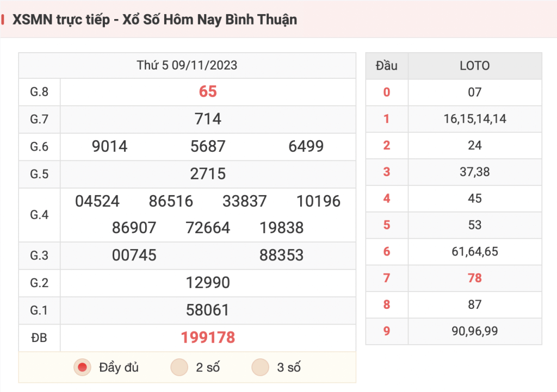Click the Đầu column header
Viewport: 557px width, 392px height.
click(x=387, y=66)
